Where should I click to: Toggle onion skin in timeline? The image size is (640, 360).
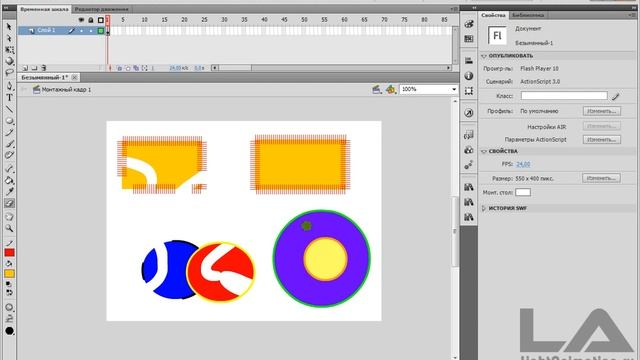[x=119, y=68]
